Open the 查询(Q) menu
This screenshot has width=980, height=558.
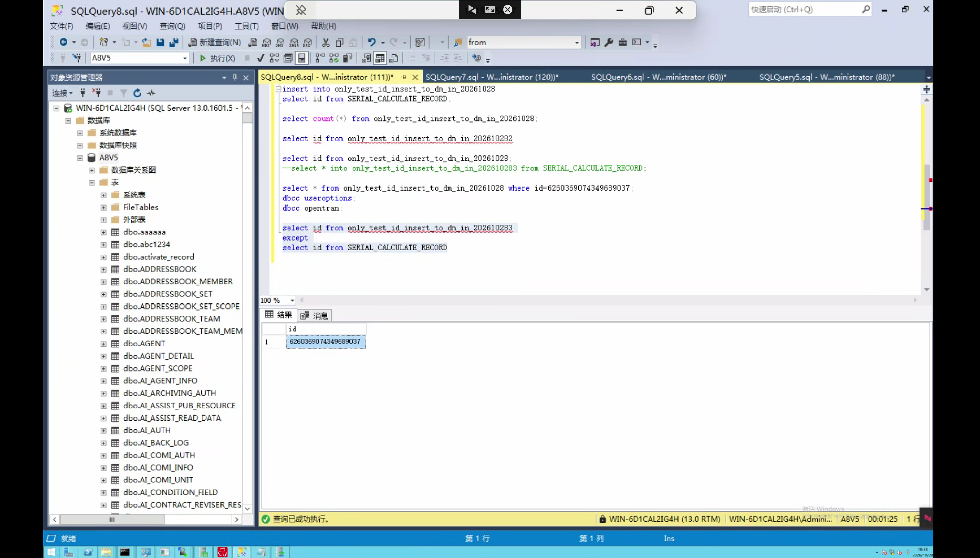[x=173, y=26]
